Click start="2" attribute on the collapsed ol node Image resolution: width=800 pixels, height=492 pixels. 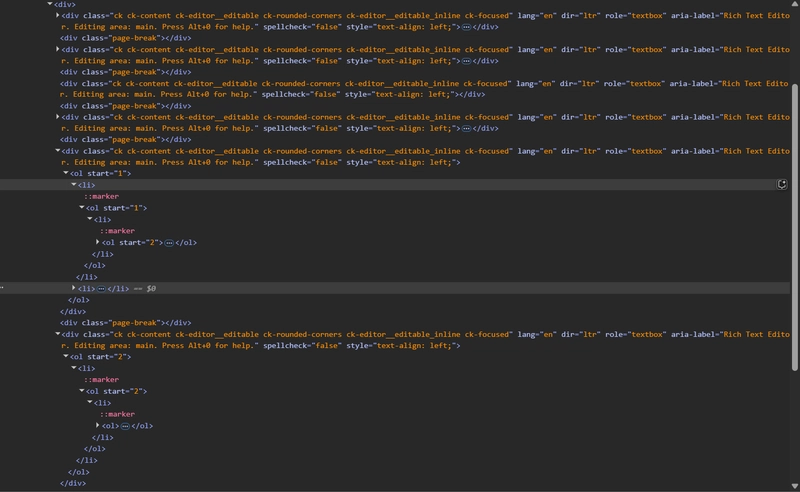pyautogui.click(x=139, y=242)
